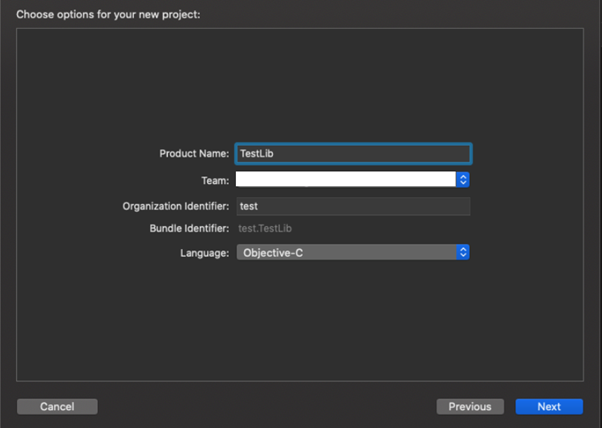Click the Bundle Identifier label
602x428 pixels.
tap(189, 228)
